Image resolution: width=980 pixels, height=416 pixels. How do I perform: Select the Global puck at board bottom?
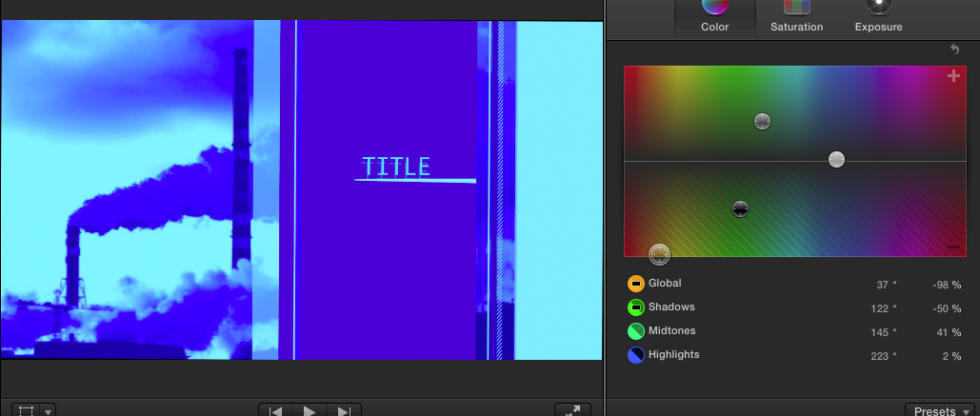click(x=659, y=254)
